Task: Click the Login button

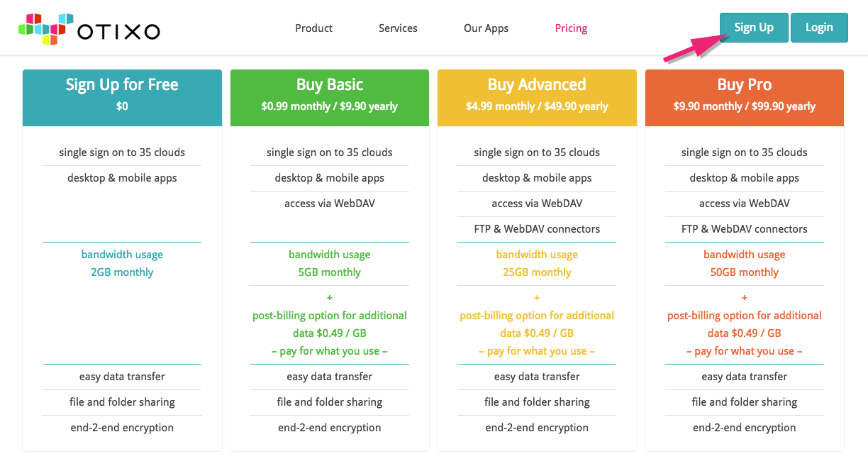Action: [x=819, y=28]
